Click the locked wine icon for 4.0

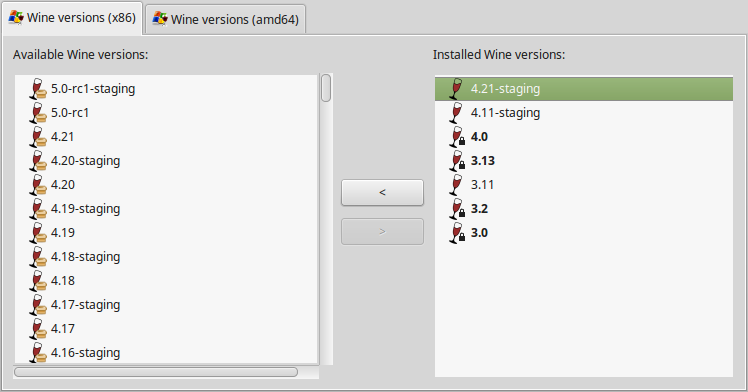click(457, 137)
